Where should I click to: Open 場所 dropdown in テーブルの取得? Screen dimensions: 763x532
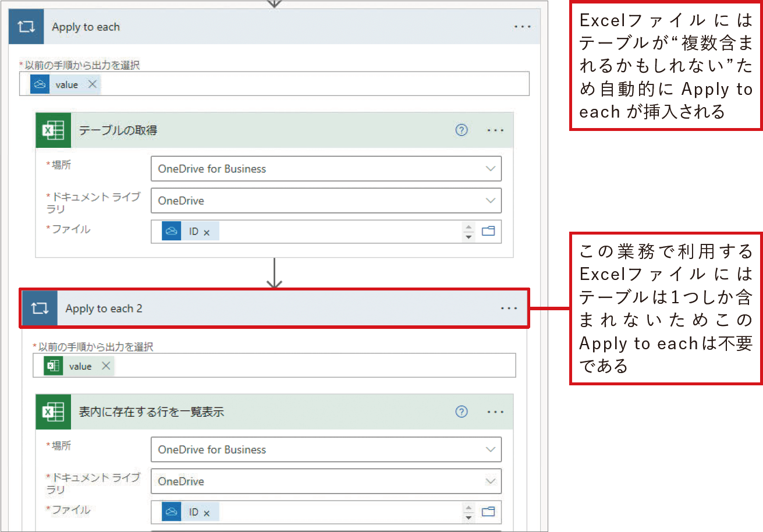(x=326, y=169)
